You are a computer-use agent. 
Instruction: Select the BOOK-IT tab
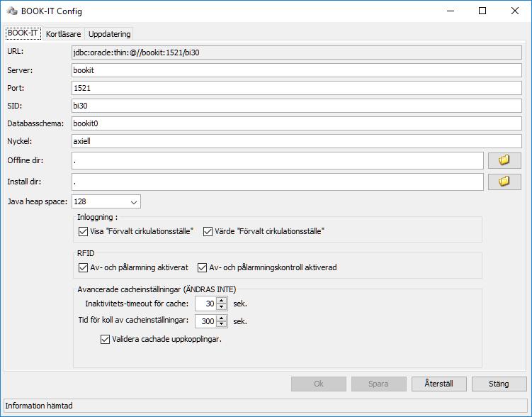[23, 33]
